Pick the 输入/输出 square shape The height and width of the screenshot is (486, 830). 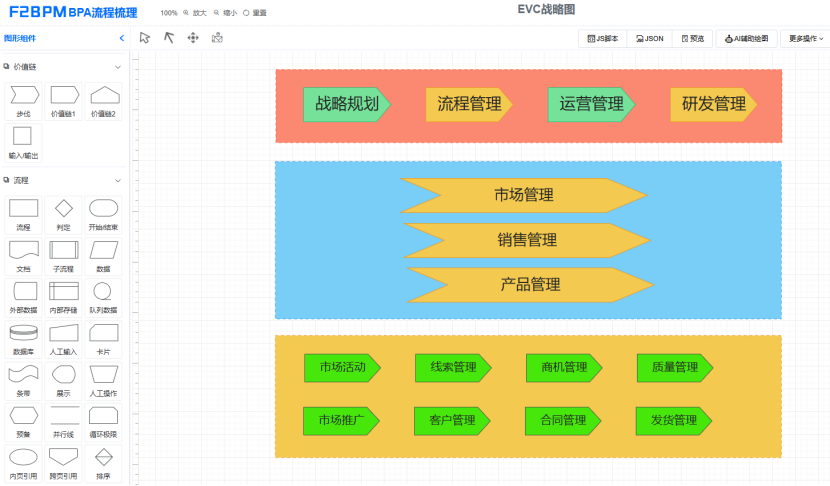(x=23, y=142)
